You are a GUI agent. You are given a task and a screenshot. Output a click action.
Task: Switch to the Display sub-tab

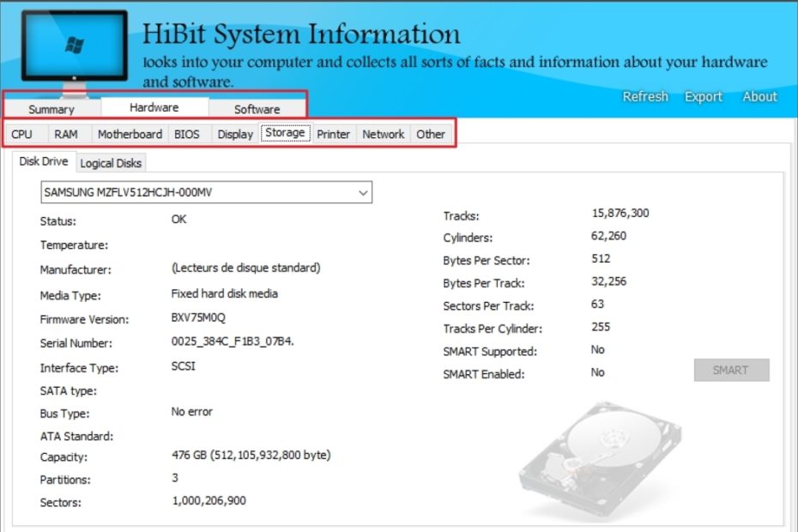click(235, 135)
